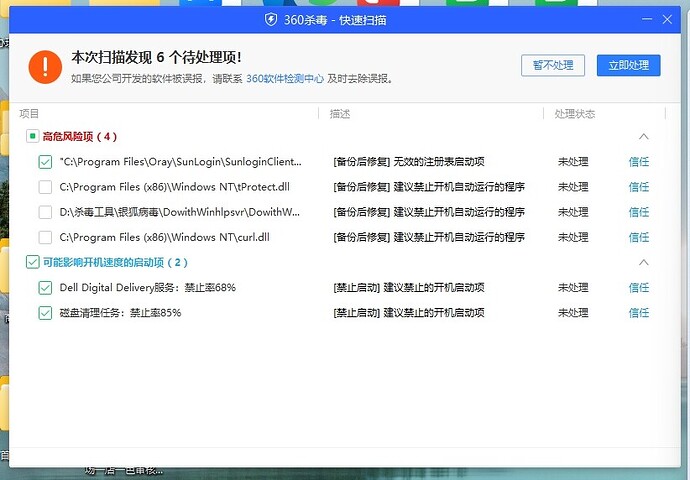
Task: Uncheck the SunloginClient registry item checkbox
Action: [x=45, y=162]
